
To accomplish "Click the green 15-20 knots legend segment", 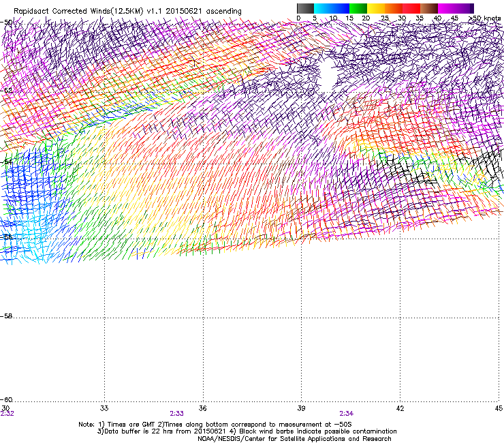I will pos(358,8).
